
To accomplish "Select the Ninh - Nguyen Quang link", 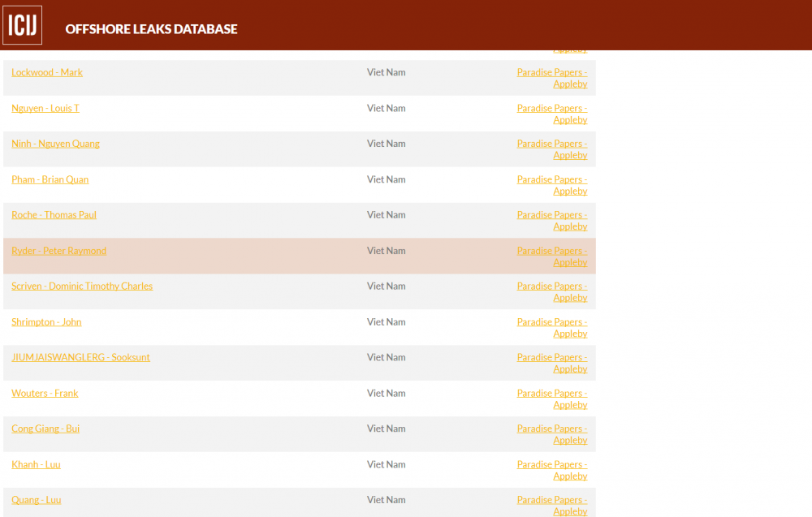I will coord(55,144).
